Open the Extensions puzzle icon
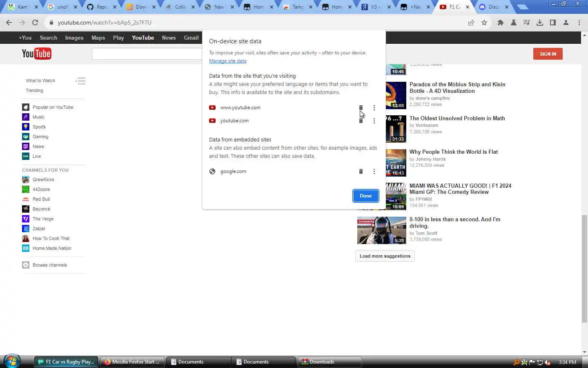588x368 pixels. tap(501, 22)
